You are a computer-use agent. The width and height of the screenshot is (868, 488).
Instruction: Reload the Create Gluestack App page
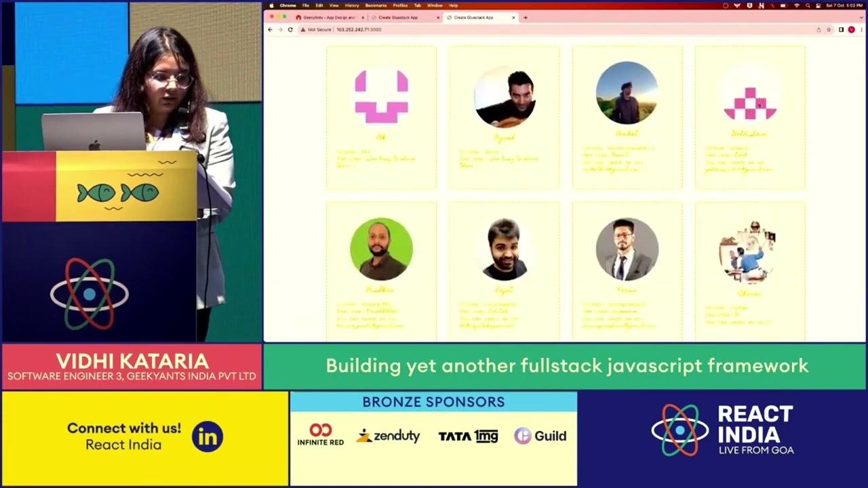pyautogui.click(x=290, y=30)
